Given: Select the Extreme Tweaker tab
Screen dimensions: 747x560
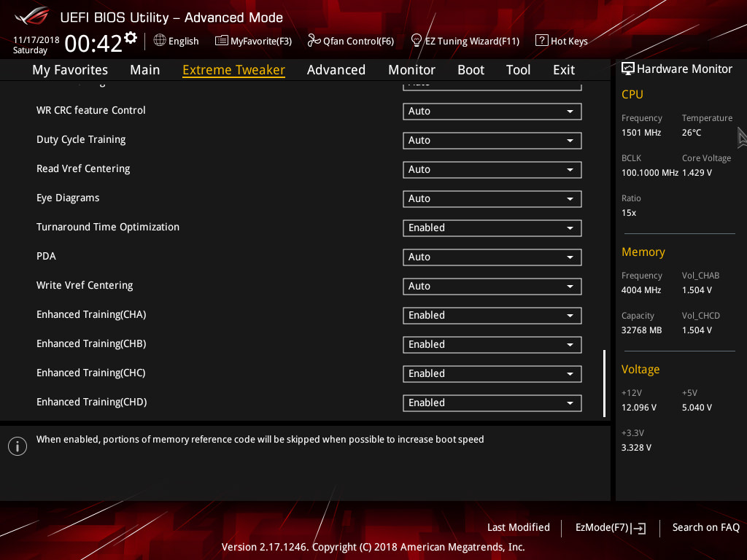Looking at the screenshot, I should pos(234,70).
